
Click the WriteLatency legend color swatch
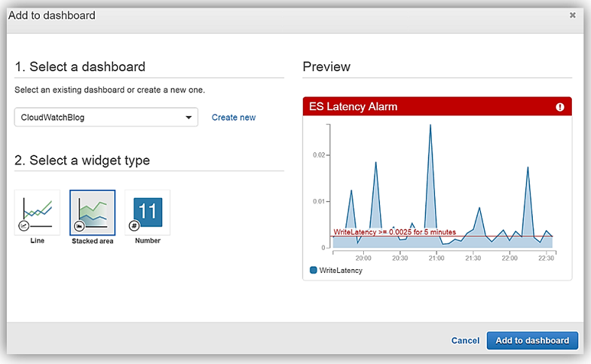coord(313,270)
